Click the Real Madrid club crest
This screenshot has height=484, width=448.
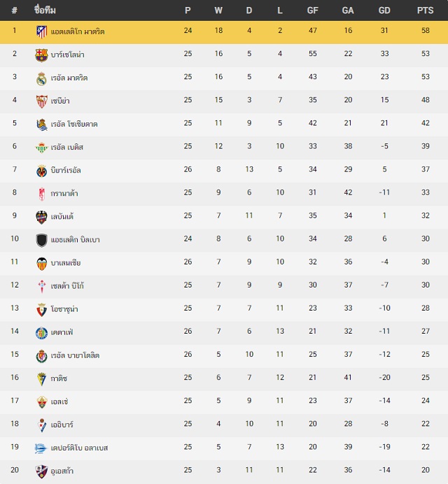pyautogui.click(x=41, y=78)
